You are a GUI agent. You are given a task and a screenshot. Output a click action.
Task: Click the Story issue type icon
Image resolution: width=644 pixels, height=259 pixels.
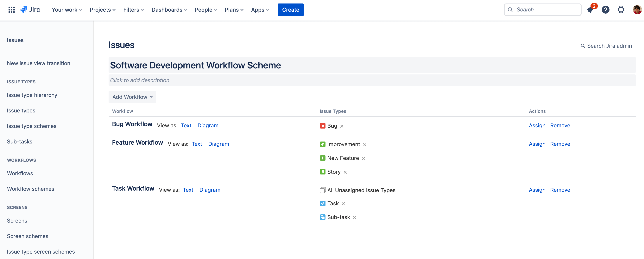[323, 172]
